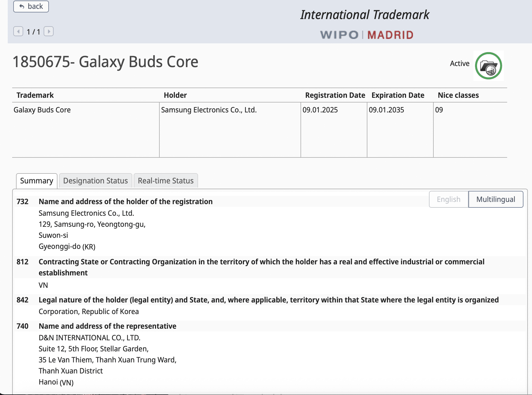This screenshot has width=532, height=395.
Task: Click the 1850675 Galaxy Buds Core heading
Action: pos(105,62)
